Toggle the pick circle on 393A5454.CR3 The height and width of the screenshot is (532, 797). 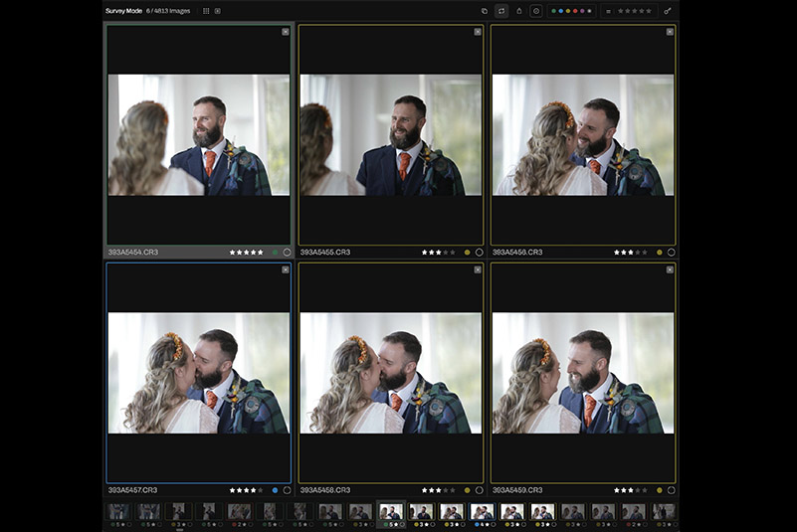click(287, 253)
